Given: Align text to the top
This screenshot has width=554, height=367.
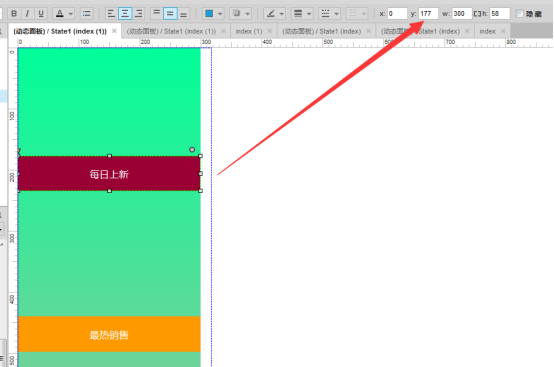Looking at the screenshot, I should click(156, 14).
